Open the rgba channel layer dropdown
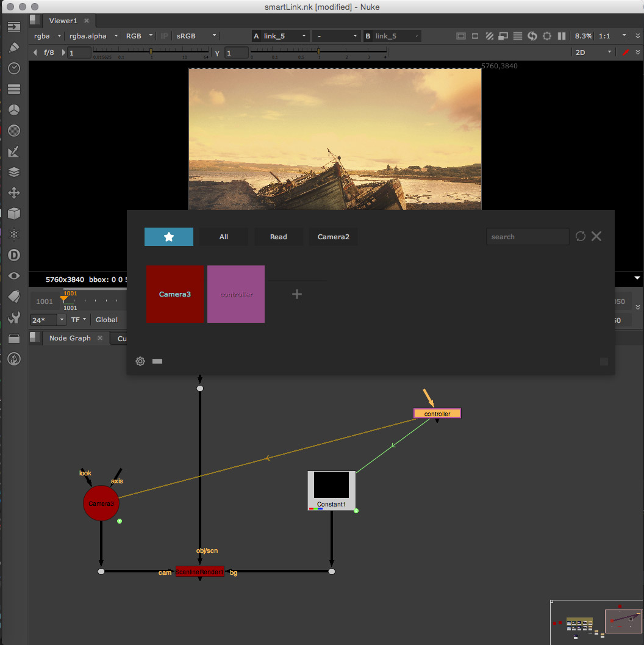 48,36
